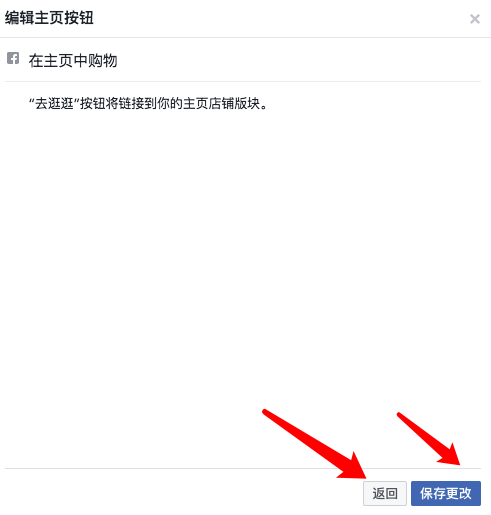Click the red arrow pointing at 保存更改
The width and height of the screenshot is (491, 515).
[x=429, y=439]
